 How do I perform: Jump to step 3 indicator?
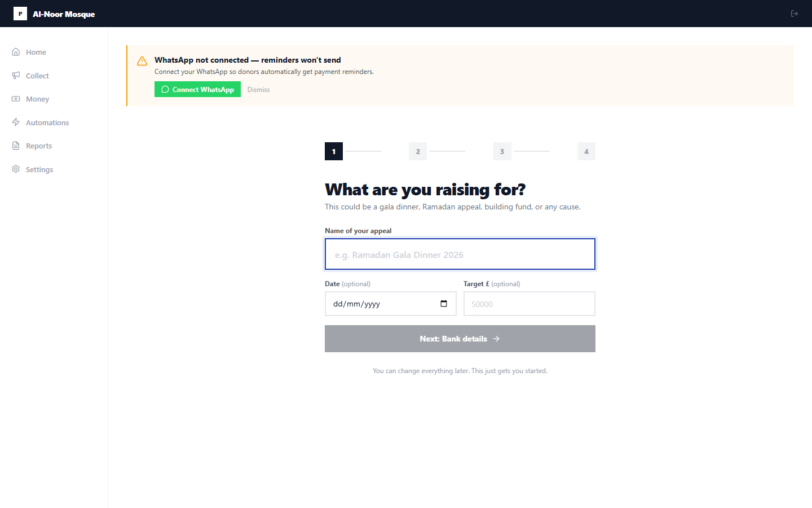(502, 151)
